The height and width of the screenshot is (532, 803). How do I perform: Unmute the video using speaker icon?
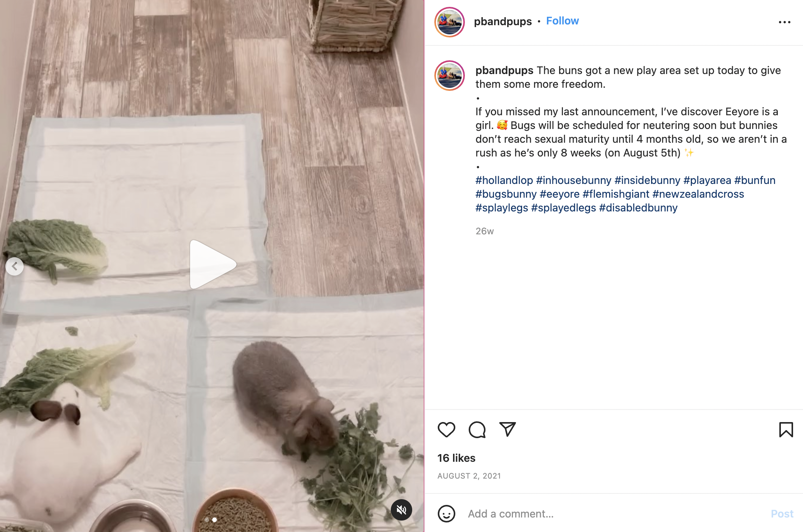pos(401,509)
